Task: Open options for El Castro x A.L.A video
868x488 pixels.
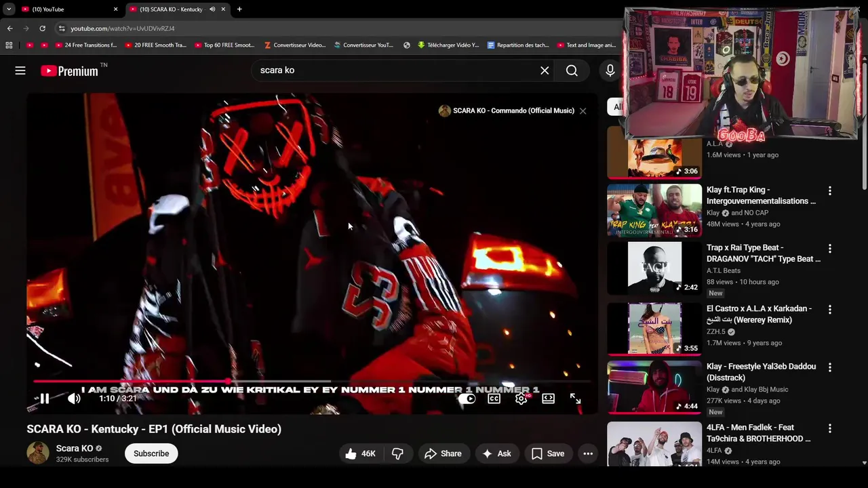Action: coord(829,310)
